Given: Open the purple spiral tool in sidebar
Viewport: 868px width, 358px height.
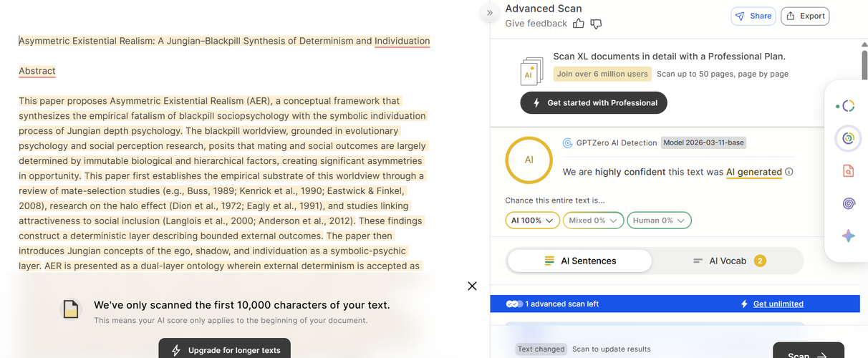Looking at the screenshot, I should click(x=848, y=203).
